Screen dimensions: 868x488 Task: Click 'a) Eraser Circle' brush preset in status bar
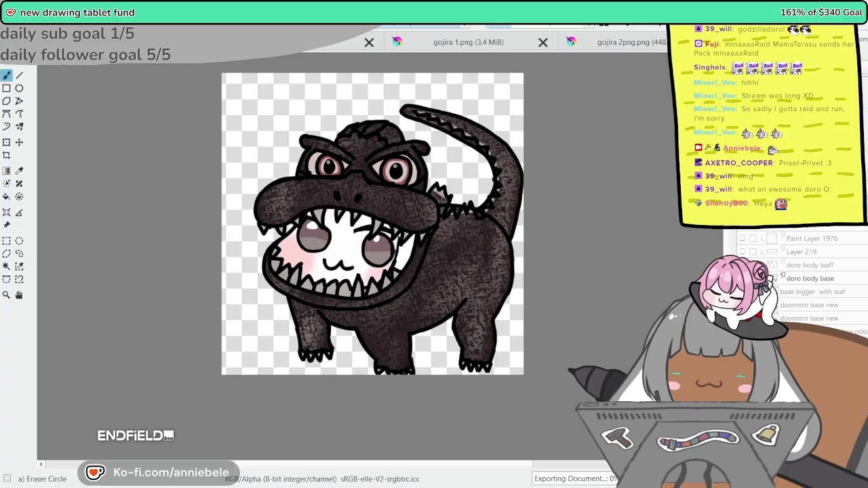42,479
